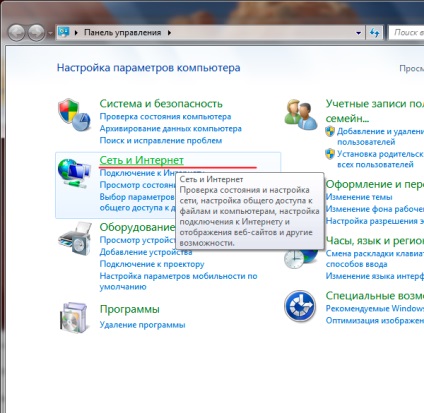Click the Оборудование printer icon
Viewport: 424px width, 413px height.
pos(75,238)
